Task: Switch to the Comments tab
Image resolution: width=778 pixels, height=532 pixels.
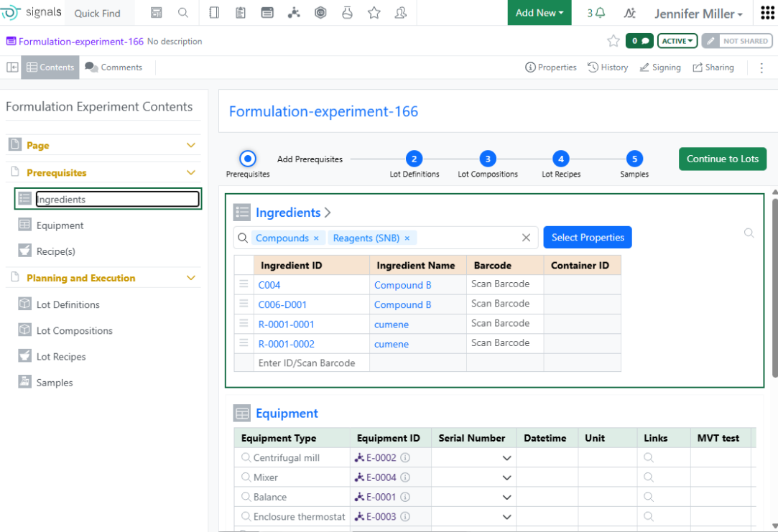Action: click(114, 67)
